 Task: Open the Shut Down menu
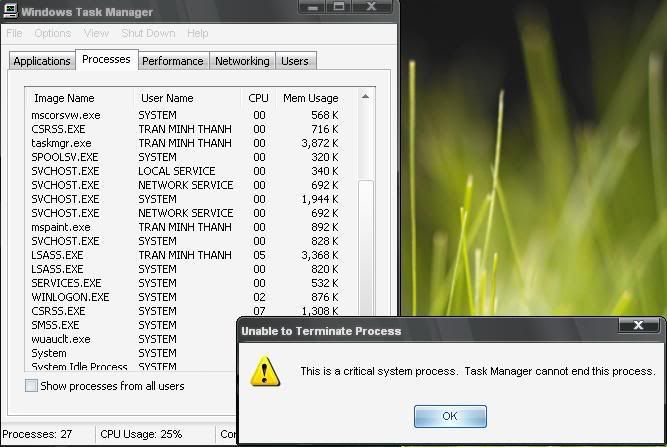(148, 33)
